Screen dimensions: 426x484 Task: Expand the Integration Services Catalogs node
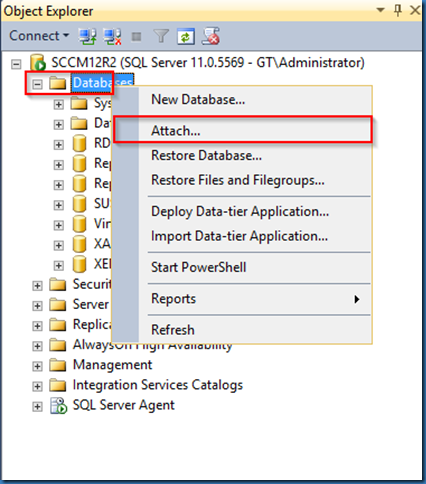(x=37, y=386)
